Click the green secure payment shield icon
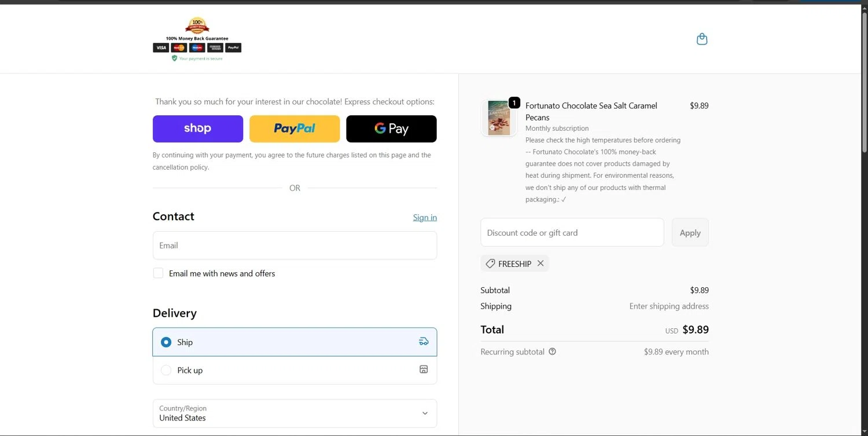Viewport: 868px width, 436px height. click(x=174, y=58)
